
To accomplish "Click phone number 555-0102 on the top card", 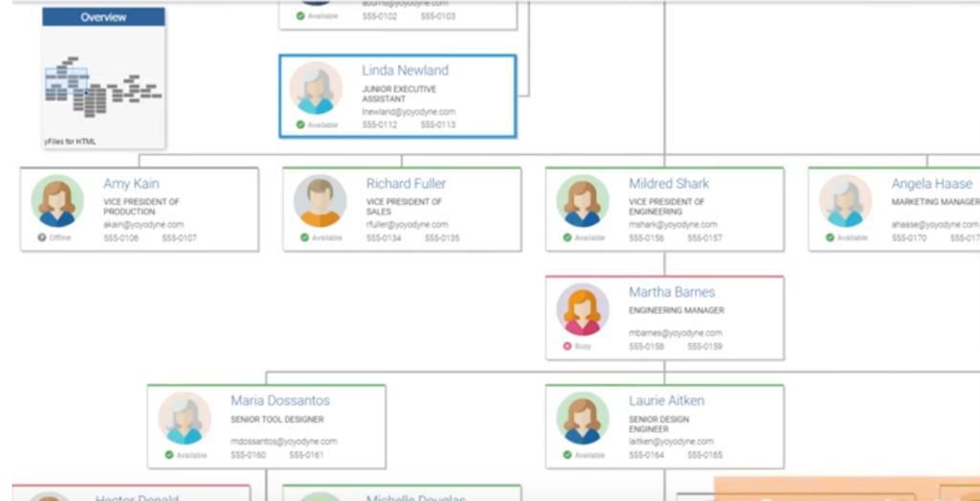I will 379,16.
